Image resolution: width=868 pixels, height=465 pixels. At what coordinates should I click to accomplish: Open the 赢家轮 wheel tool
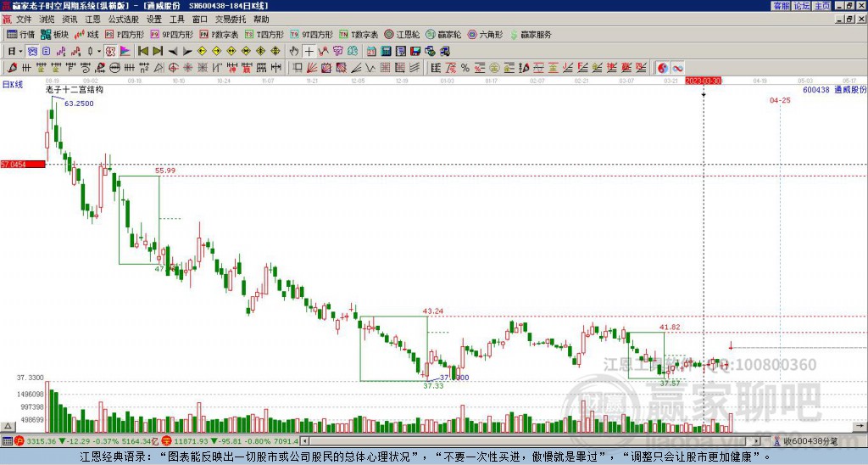click(x=443, y=34)
